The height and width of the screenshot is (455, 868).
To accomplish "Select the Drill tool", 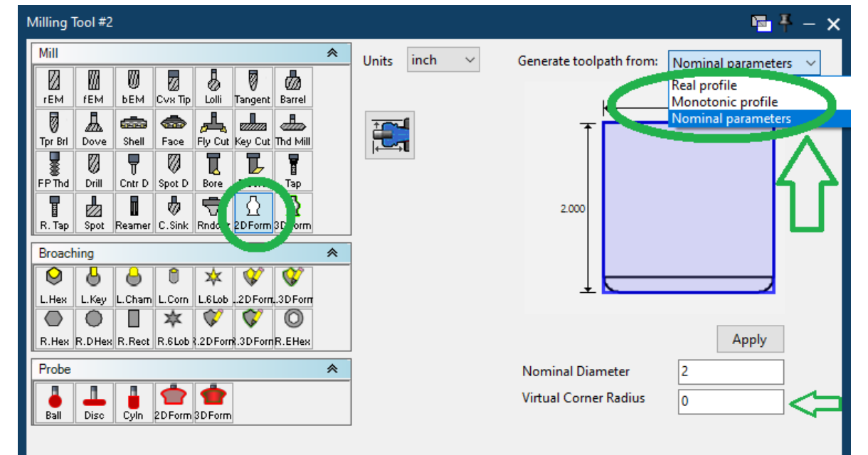I will tap(94, 171).
